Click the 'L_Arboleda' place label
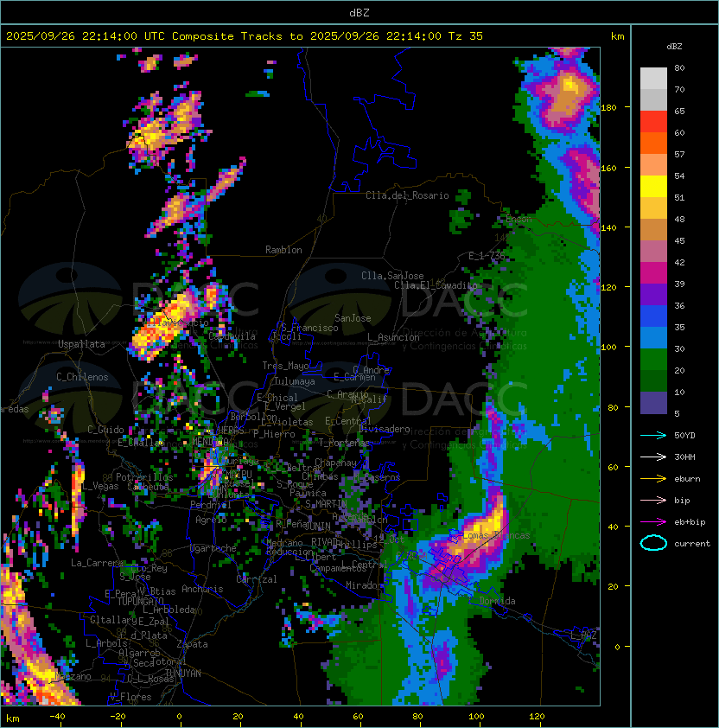719x728 pixels. point(169,610)
